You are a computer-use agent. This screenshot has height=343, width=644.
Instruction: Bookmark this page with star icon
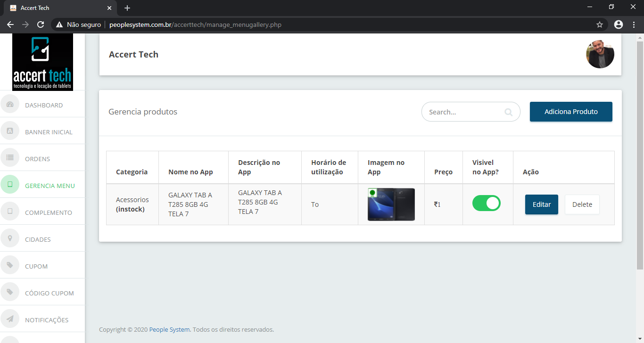click(x=600, y=24)
